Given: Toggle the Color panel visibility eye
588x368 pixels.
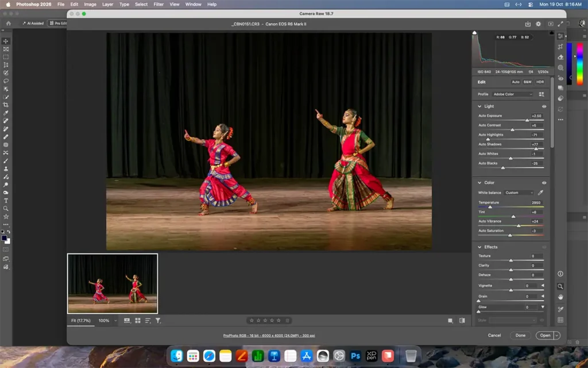Looking at the screenshot, I should (544, 183).
